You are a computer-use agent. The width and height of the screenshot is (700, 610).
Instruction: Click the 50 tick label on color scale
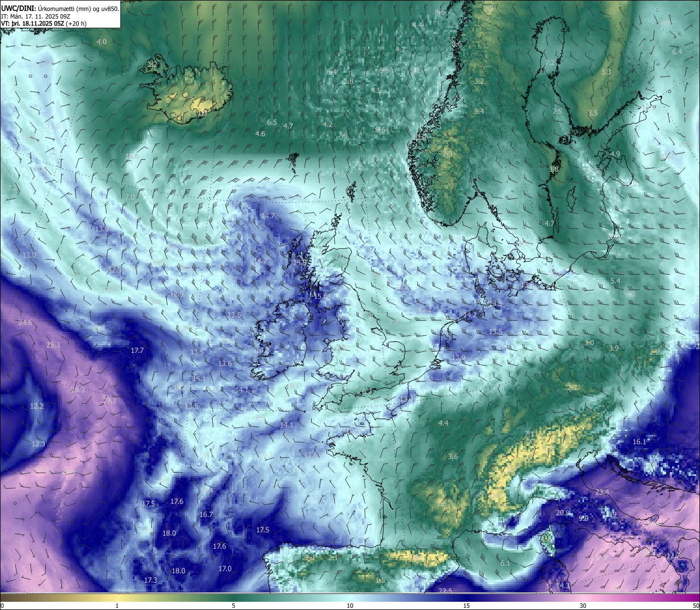[695, 606]
